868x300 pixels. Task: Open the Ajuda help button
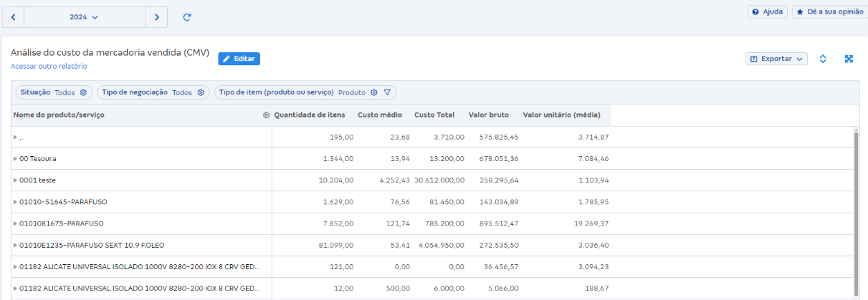pyautogui.click(x=767, y=12)
